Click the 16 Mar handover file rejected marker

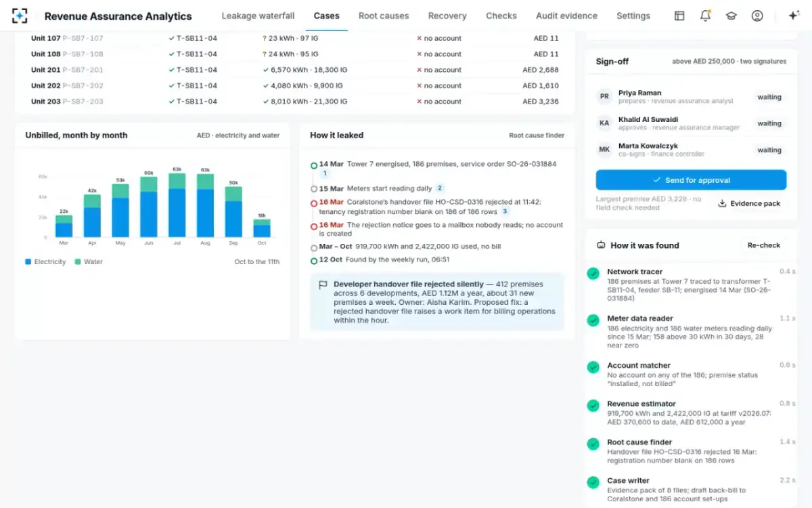click(314, 203)
